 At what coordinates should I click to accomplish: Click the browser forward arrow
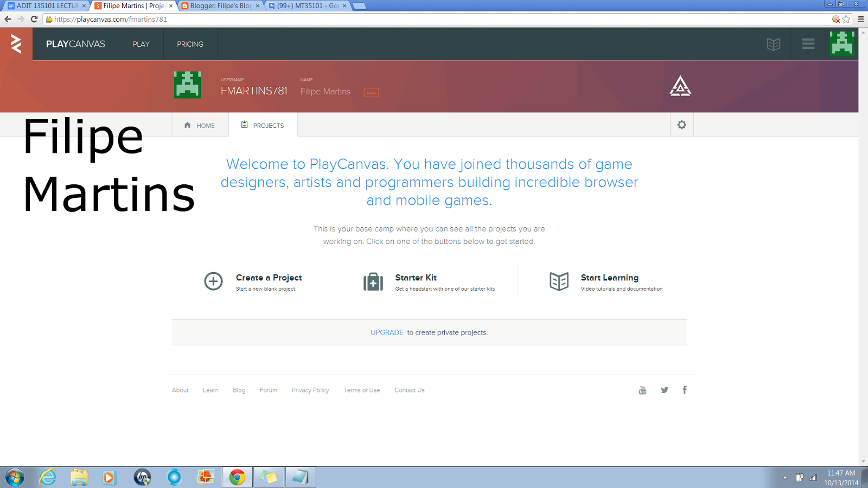coord(21,19)
